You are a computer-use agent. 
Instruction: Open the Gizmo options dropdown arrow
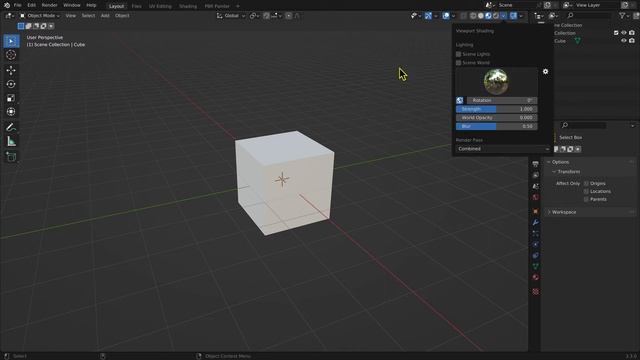coord(436,16)
